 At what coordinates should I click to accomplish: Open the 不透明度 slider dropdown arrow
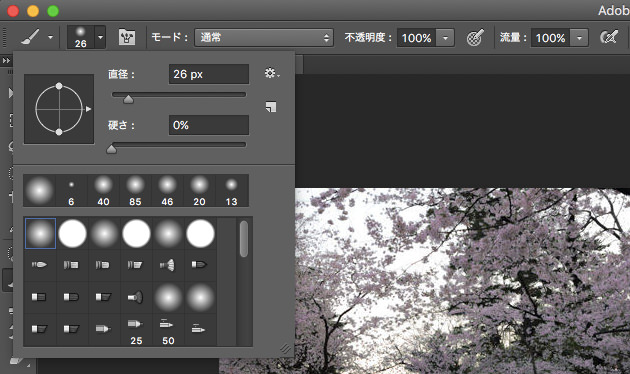coord(445,38)
